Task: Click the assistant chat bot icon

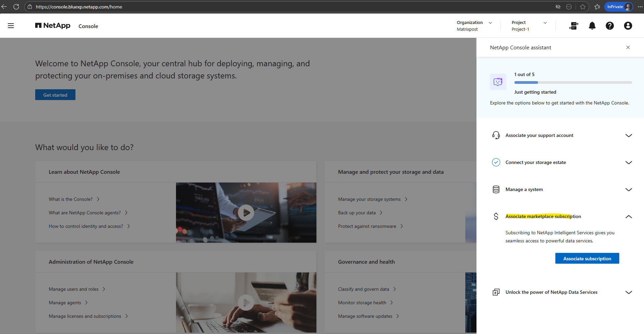Action: (x=498, y=82)
